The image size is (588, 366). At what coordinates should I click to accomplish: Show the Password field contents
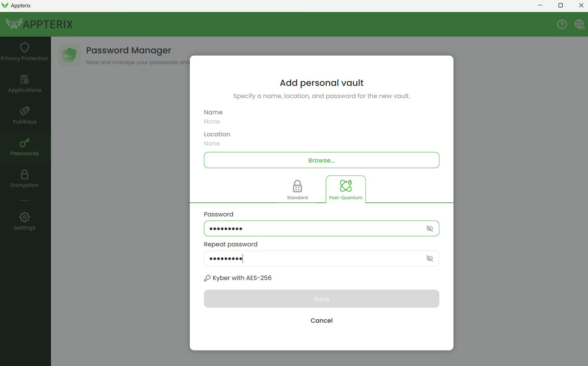coord(429,229)
